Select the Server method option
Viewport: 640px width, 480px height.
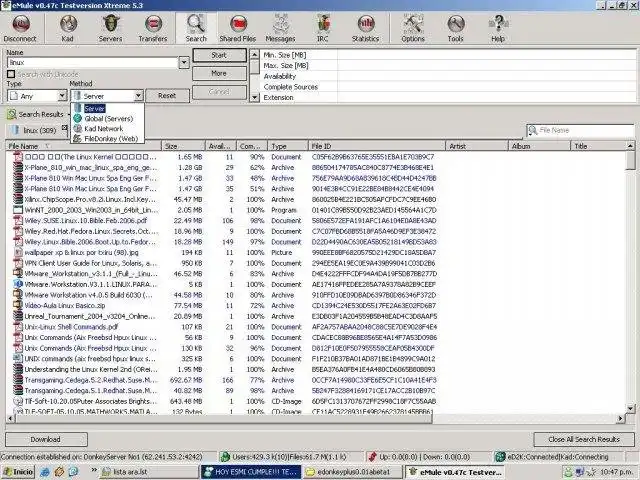tap(107, 109)
